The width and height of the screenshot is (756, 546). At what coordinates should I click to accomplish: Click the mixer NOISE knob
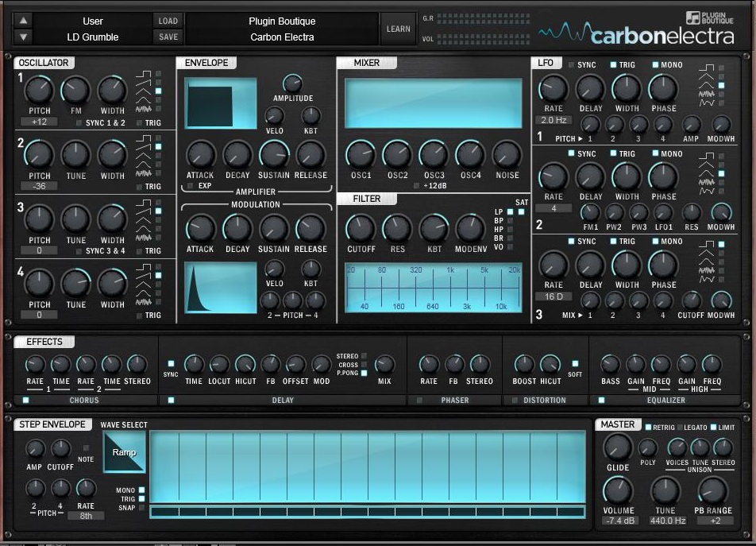[507, 155]
